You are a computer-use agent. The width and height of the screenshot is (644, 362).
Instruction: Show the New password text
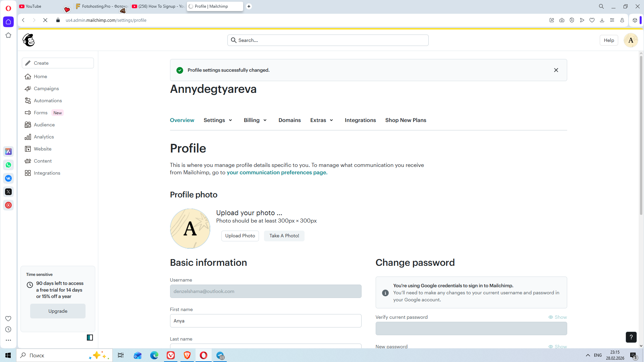coord(557,347)
